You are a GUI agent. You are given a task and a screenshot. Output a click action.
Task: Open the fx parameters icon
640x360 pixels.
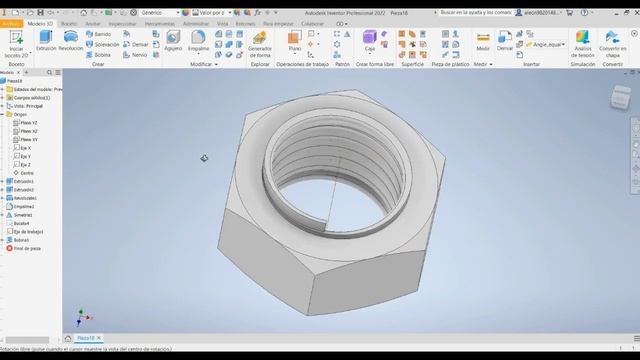[258, 13]
